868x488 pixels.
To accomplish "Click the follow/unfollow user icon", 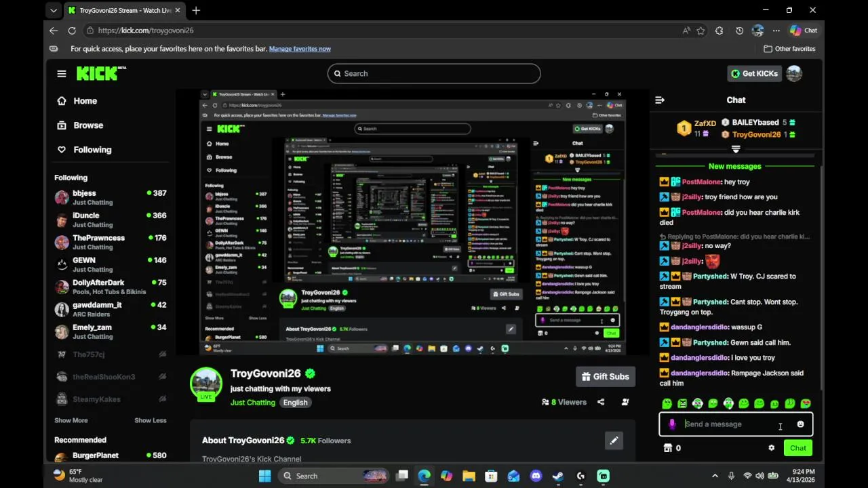I will click(x=625, y=402).
